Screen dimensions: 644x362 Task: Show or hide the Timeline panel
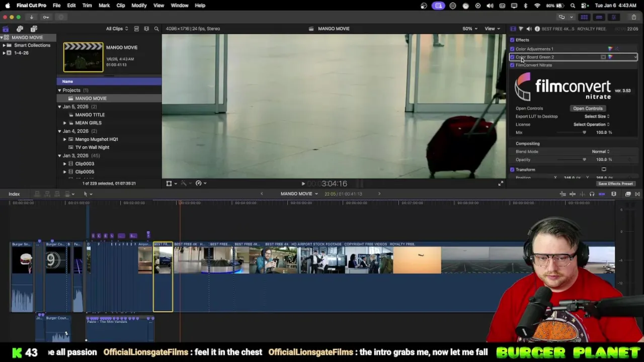coord(599,17)
